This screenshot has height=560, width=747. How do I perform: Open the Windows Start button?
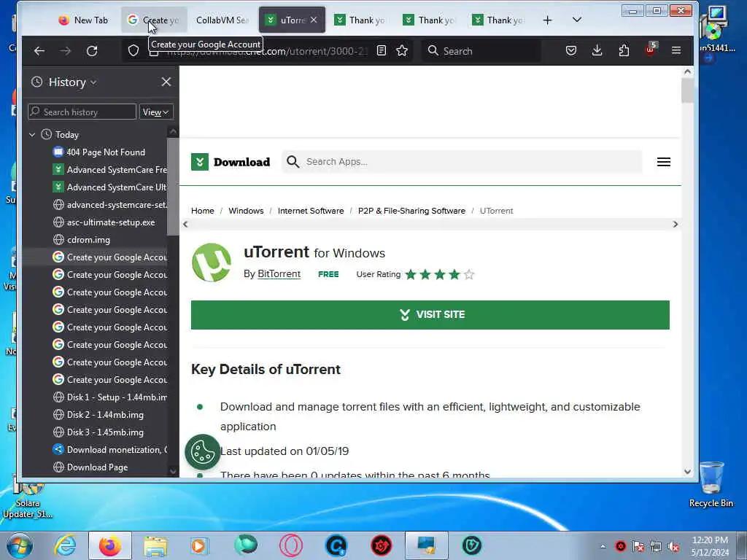(20, 545)
